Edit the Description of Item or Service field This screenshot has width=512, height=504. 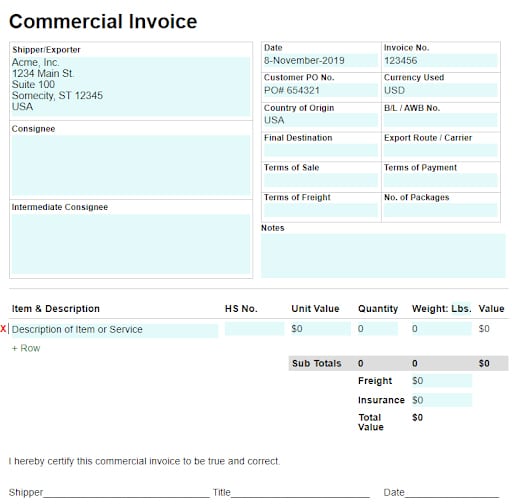click(x=115, y=330)
